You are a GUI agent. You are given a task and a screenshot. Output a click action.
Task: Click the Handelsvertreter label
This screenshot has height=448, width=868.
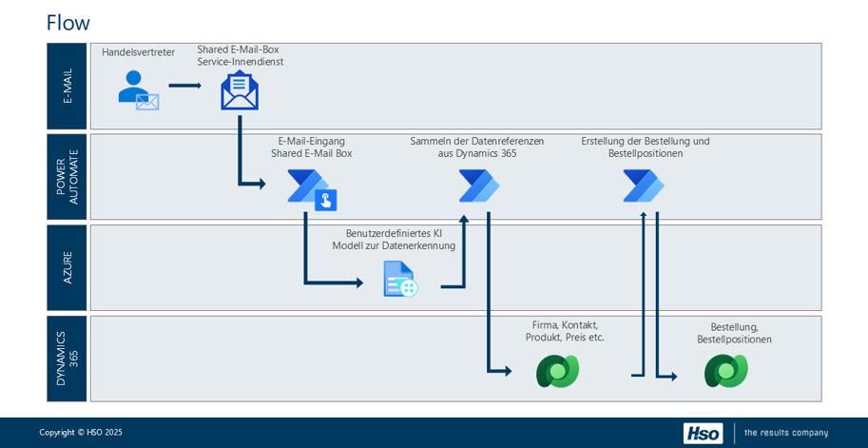[x=139, y=52]
